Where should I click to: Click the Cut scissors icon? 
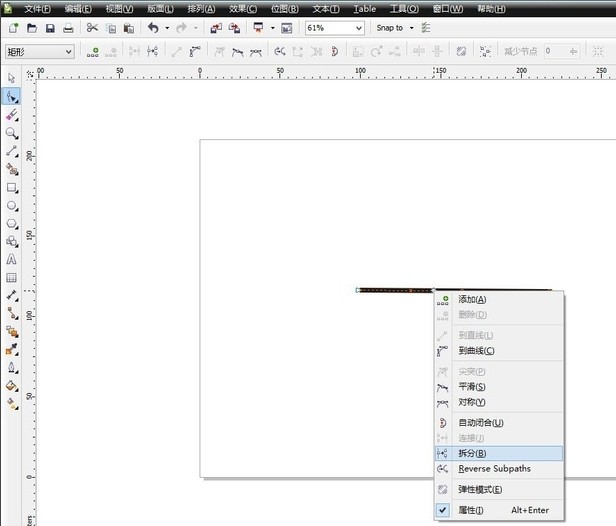pyautogui.click(x=92, y=28)
